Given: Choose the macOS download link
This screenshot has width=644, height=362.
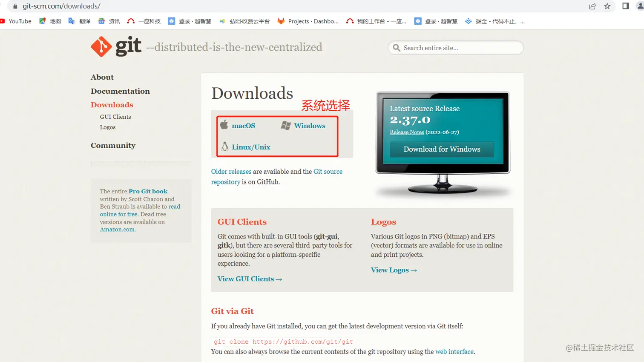Looking at the screenshot, I should (x=244, y=126).
